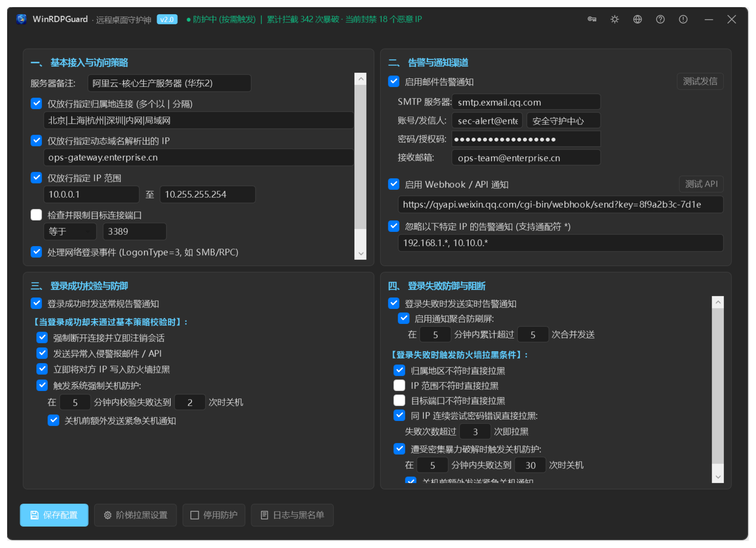The height and width of the screenshot is (548, 756).
Task: Toggle dynamic domain resolved IP checkbox
Action: [36, 141]
